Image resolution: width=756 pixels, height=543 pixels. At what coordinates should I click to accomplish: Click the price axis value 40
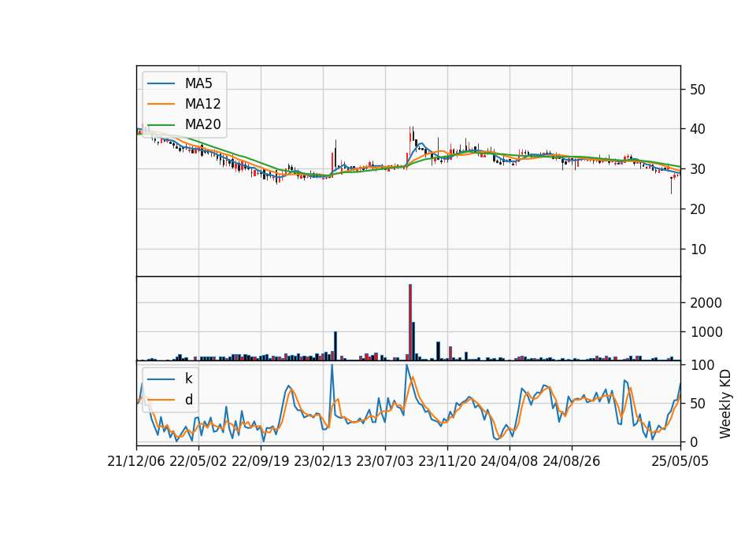[x=698, y=129]
